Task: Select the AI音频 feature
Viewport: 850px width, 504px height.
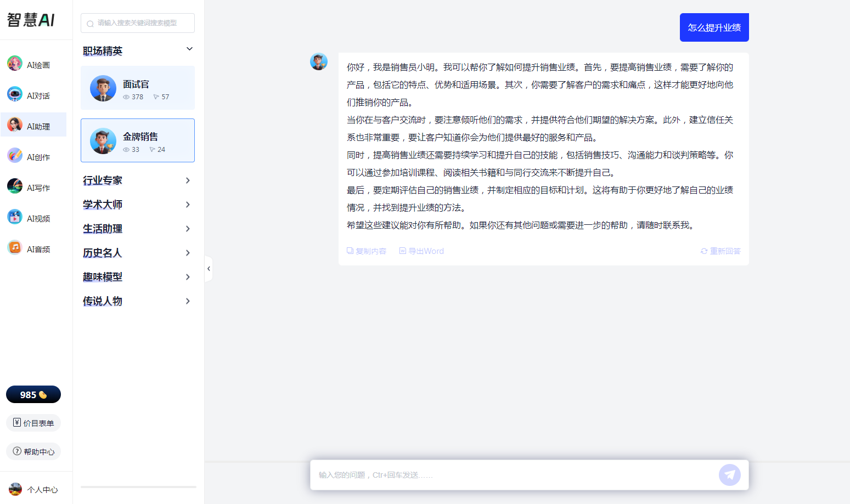Action: (33, 248)
